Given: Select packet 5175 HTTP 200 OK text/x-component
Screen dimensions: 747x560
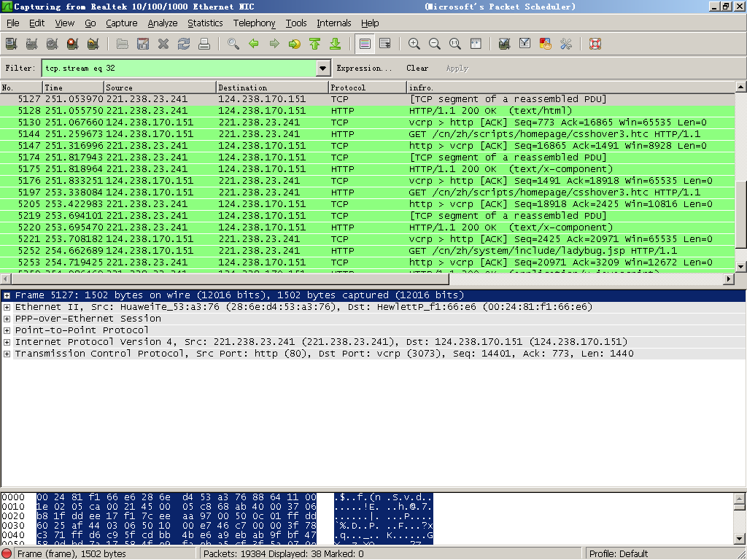Looking at the screenshot, I should 368,169.
